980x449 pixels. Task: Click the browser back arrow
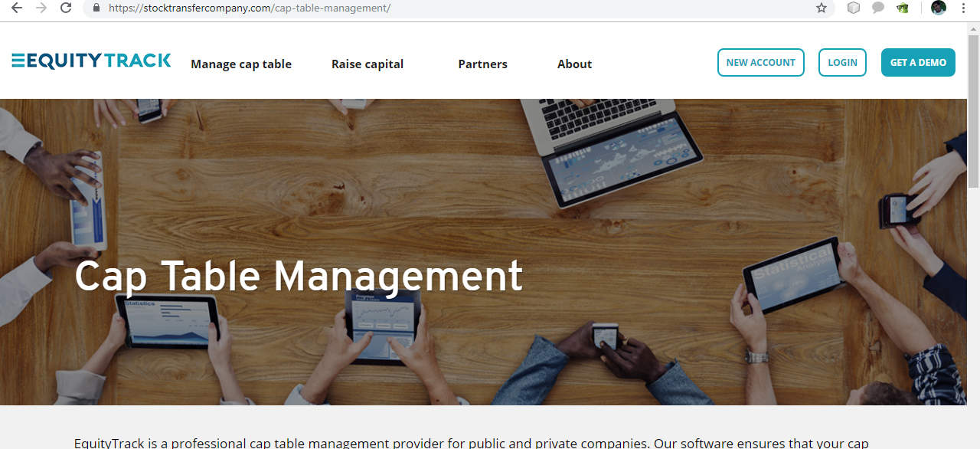[x=16, y=8]
